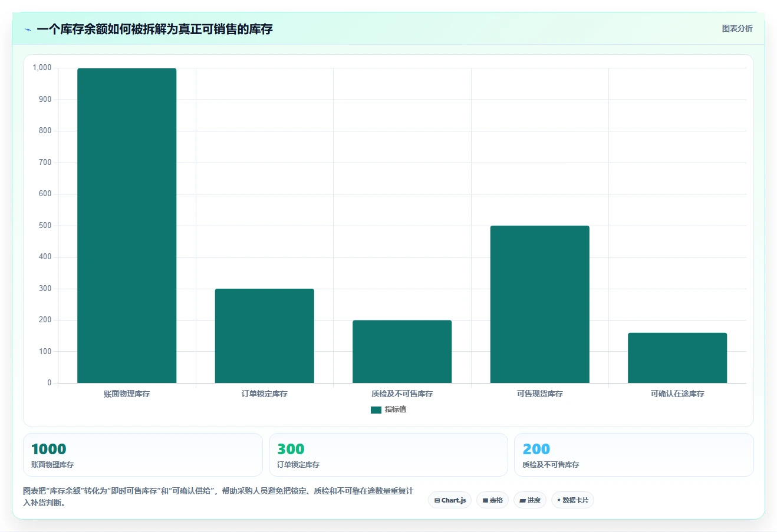This screenshot has height=532, width=777.
Task: Click the Chart.js tag chip
Action: tap(450, 500)
